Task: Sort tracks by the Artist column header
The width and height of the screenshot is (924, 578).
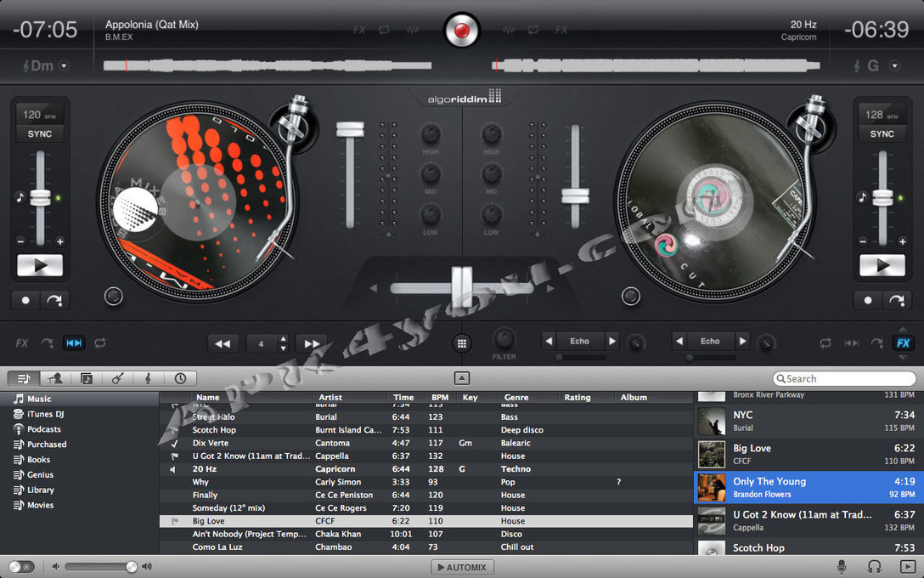Action: [330, 398]
